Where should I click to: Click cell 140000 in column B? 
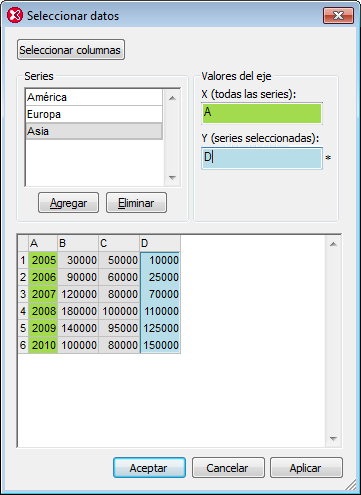78,328
